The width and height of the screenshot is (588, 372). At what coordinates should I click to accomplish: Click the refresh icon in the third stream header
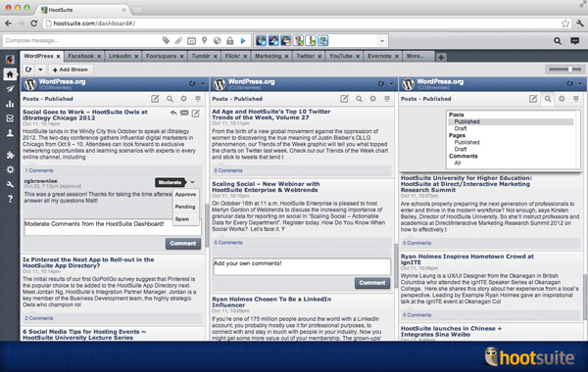coord(570,83)
